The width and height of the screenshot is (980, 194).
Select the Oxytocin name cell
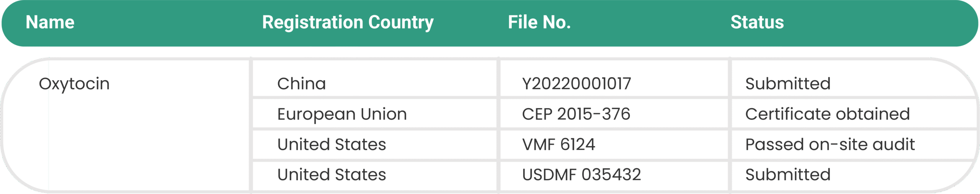tap(74, 84)
